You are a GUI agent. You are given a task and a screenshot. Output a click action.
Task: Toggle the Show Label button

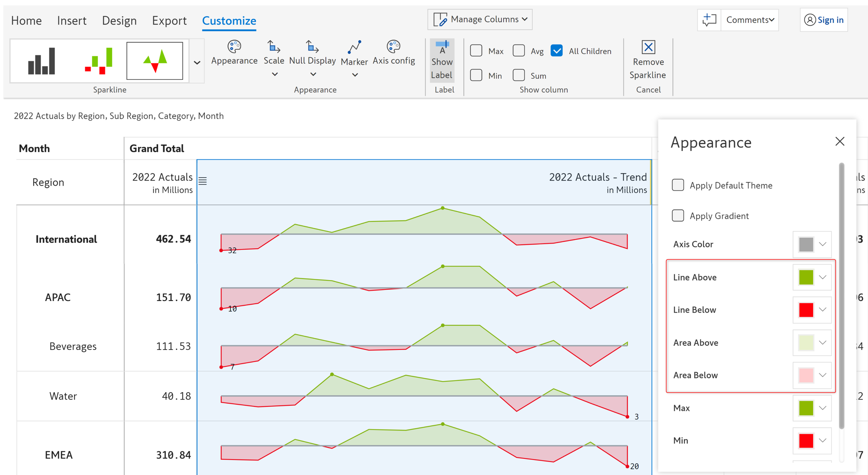(442, 60)
